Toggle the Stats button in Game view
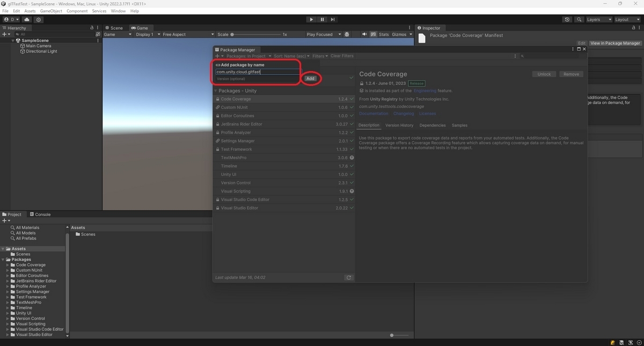The height and width of the screenshot is (346, 644). coord(384,34)
